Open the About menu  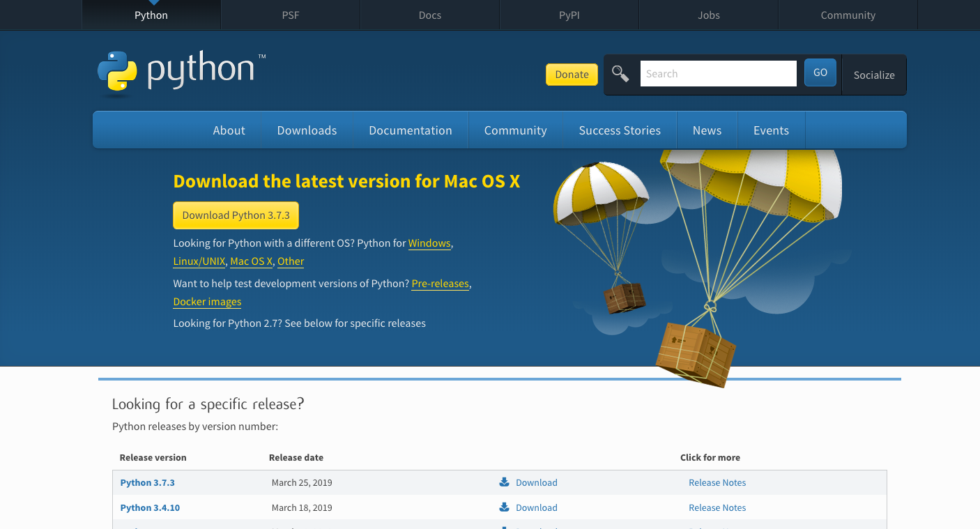(x=229, y=130)
